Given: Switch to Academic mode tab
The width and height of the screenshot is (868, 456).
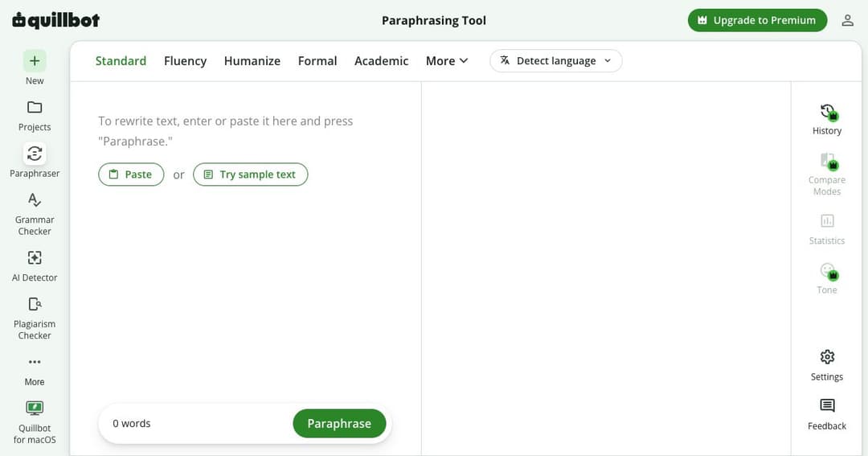Looking at the screenshot, I should [x=382, y=61].
